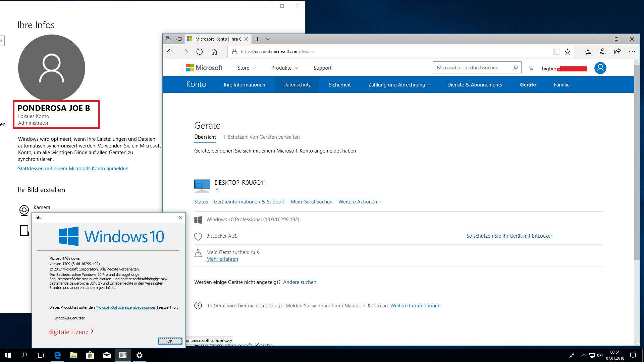Open Edge reading view icon
Image resolution: width=644 pixels, height=362 pixels.
[x=557, y=52]
